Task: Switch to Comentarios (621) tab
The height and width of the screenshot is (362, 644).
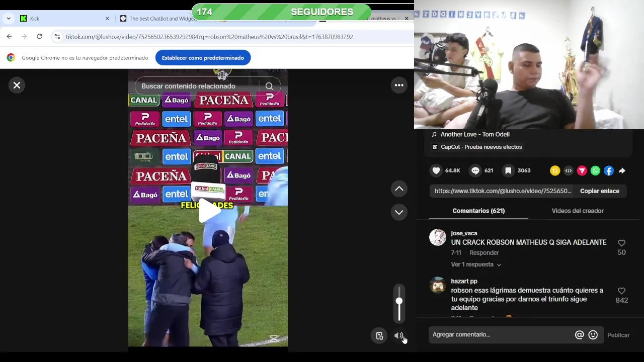Action: point(478,211)
